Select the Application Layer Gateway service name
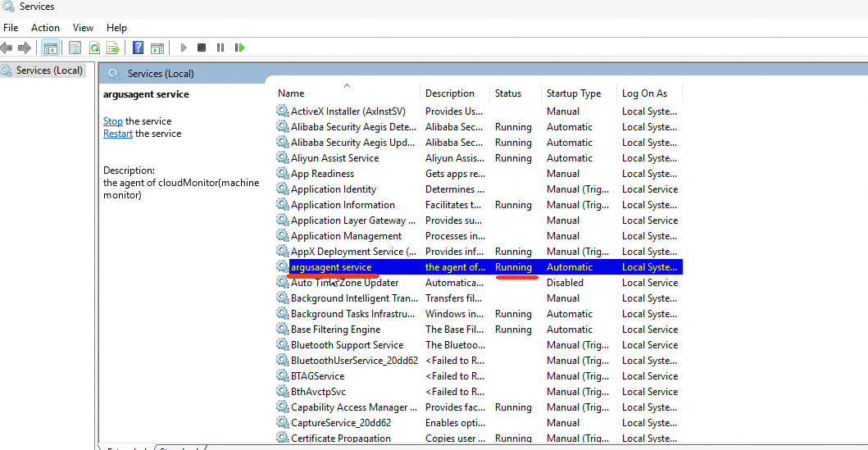 [x=353, y=220]
